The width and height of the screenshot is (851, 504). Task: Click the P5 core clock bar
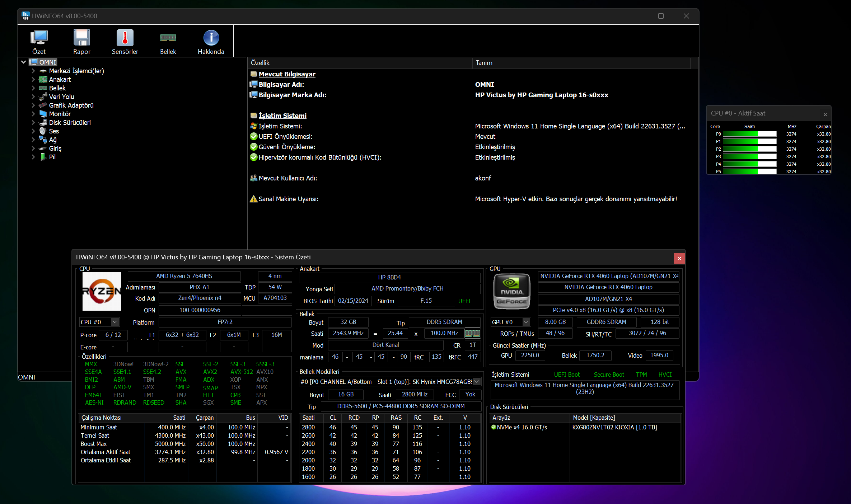point(749,171)
